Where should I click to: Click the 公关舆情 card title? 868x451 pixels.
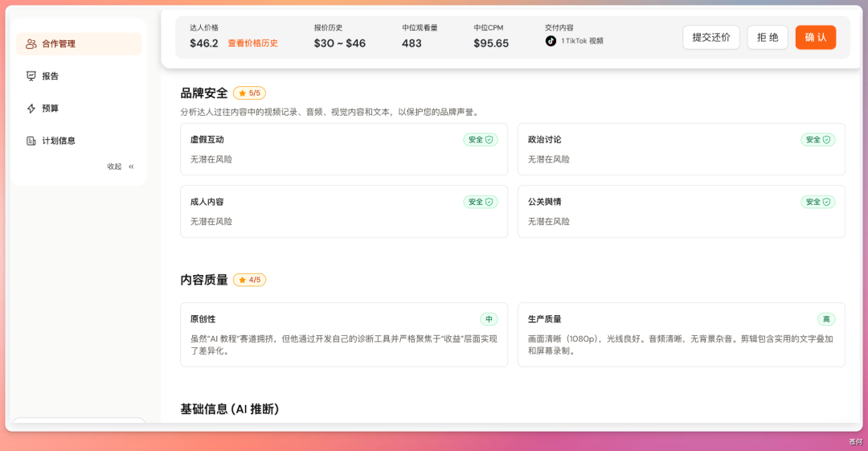click(545, 202)
